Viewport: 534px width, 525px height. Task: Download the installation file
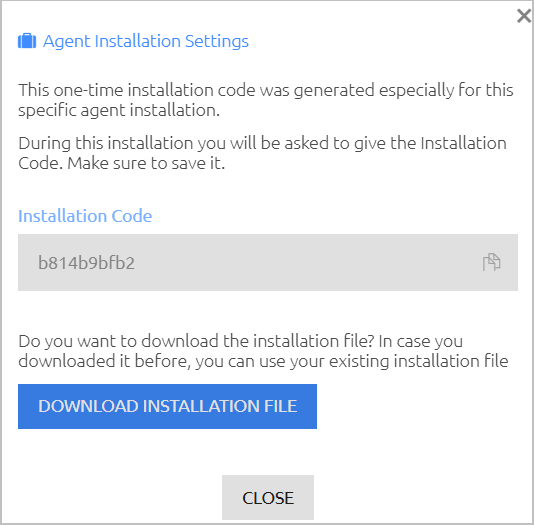[x=167, y=406]
